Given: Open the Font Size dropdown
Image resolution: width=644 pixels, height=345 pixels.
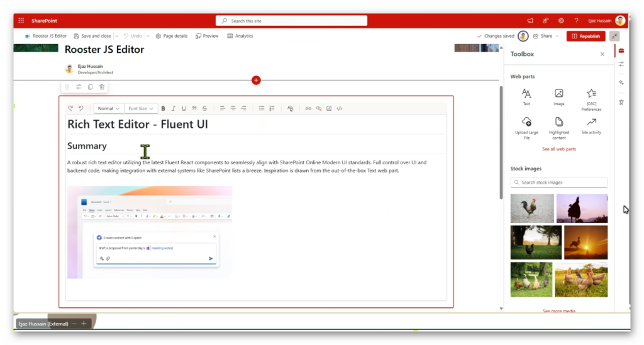Looking at the screenshot, I should (x=140, y=108).
